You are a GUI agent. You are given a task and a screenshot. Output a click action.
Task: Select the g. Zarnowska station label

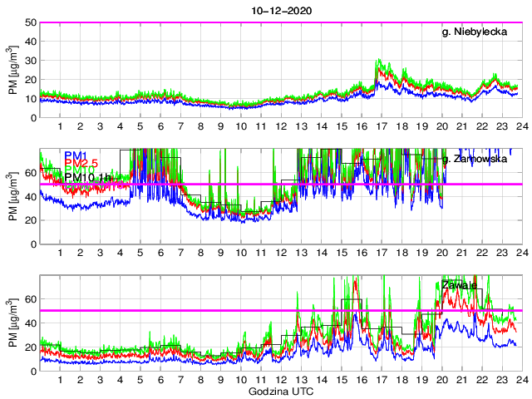[x=481, y=159]
